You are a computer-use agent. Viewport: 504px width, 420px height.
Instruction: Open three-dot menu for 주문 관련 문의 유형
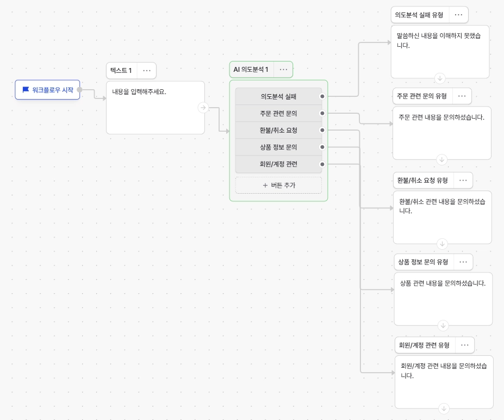pos(462,96)
